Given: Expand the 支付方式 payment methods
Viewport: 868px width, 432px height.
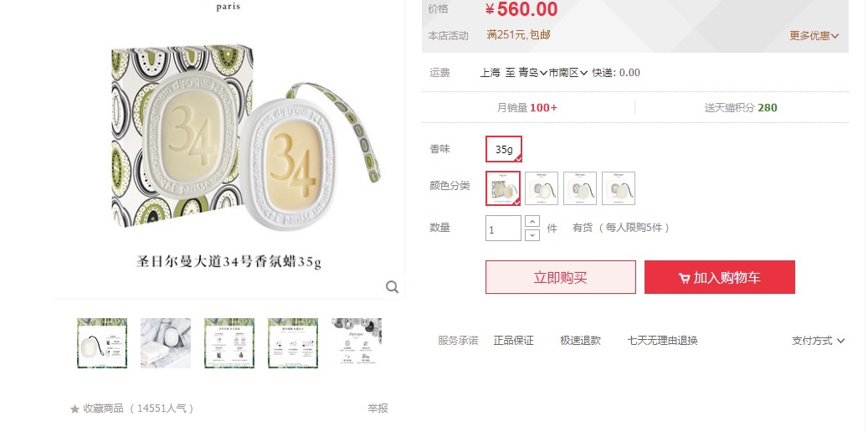Looking at the screenshot, I should (818, 341).
